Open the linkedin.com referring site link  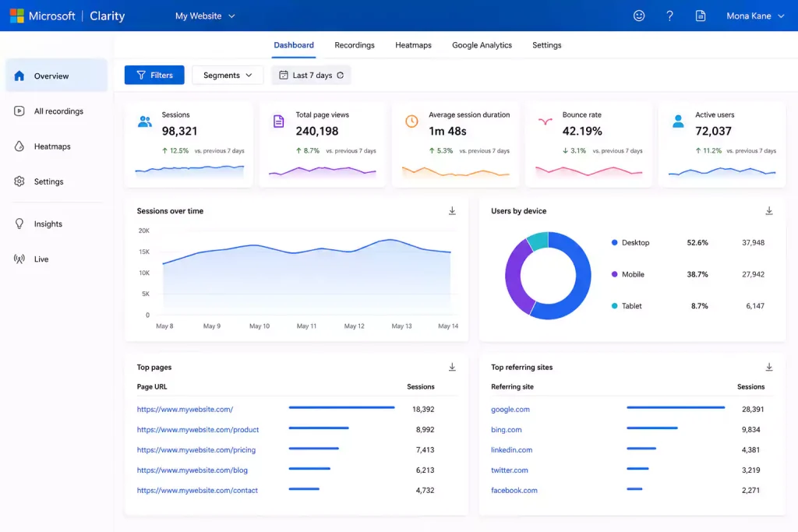click(x=511, y=449)
